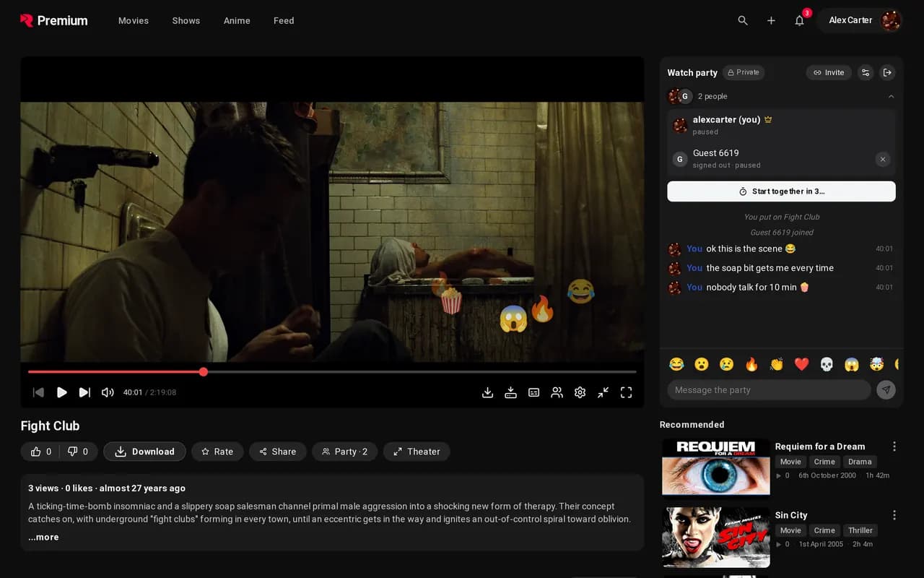Open search with the magnifier icon
Viewport: 924px width, 578px height.
pyautogui.click(x=743, y=20)
